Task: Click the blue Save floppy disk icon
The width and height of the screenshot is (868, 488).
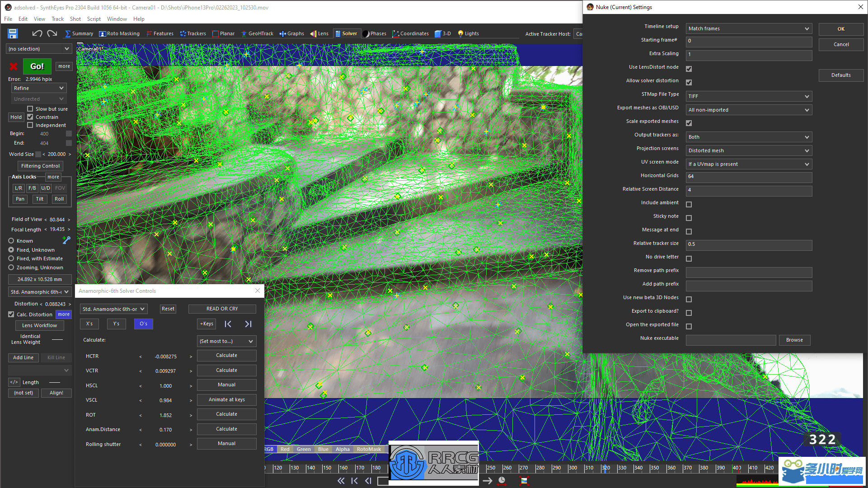Action: click(13, 33)
